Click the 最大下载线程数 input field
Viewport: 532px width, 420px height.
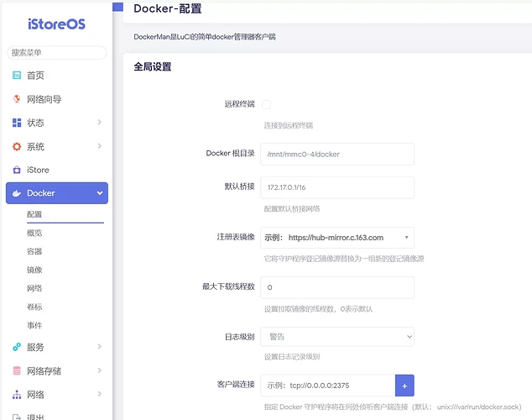pyautogui.click(x=337, y=287)
